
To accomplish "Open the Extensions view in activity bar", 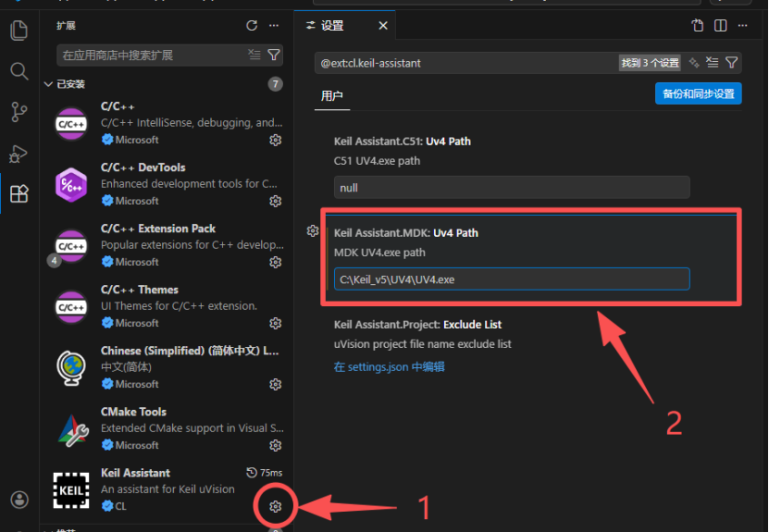I will 19,194.
